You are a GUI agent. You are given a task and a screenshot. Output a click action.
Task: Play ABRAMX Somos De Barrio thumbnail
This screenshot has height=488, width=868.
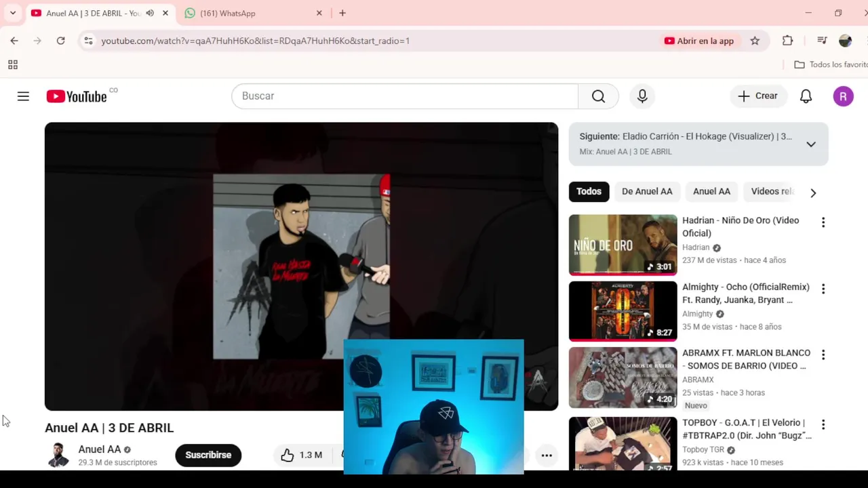click(623, 378)
